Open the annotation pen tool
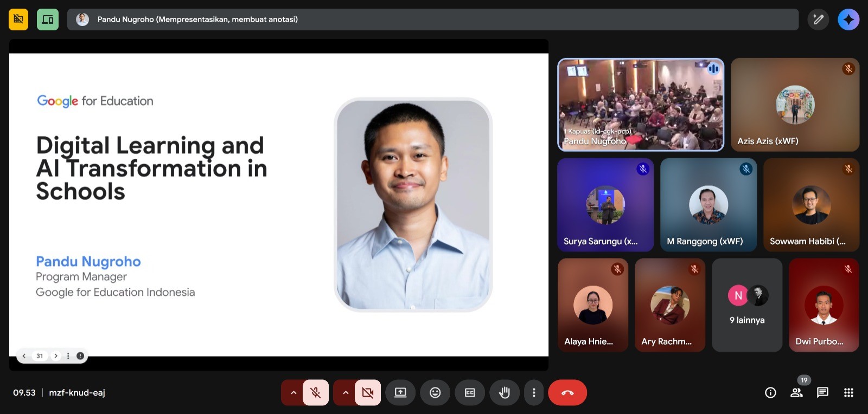 tap(818, 20)
